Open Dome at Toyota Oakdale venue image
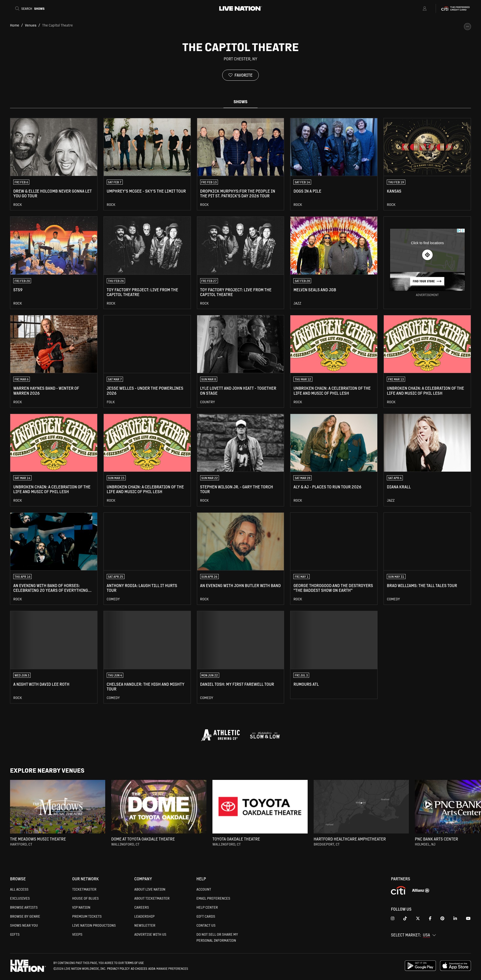Viewport: 481px width, 980px height. pos(159,806)
